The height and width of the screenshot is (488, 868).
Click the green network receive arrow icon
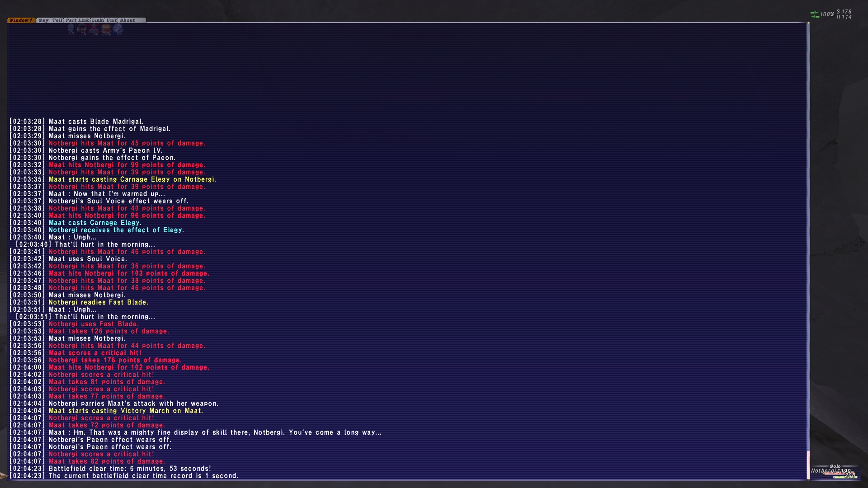tap(815, 17)
